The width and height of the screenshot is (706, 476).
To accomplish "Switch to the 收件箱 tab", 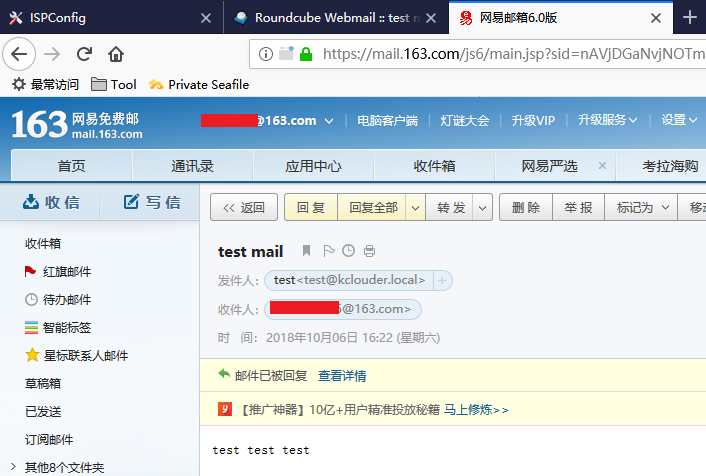I will pos(434,166).
